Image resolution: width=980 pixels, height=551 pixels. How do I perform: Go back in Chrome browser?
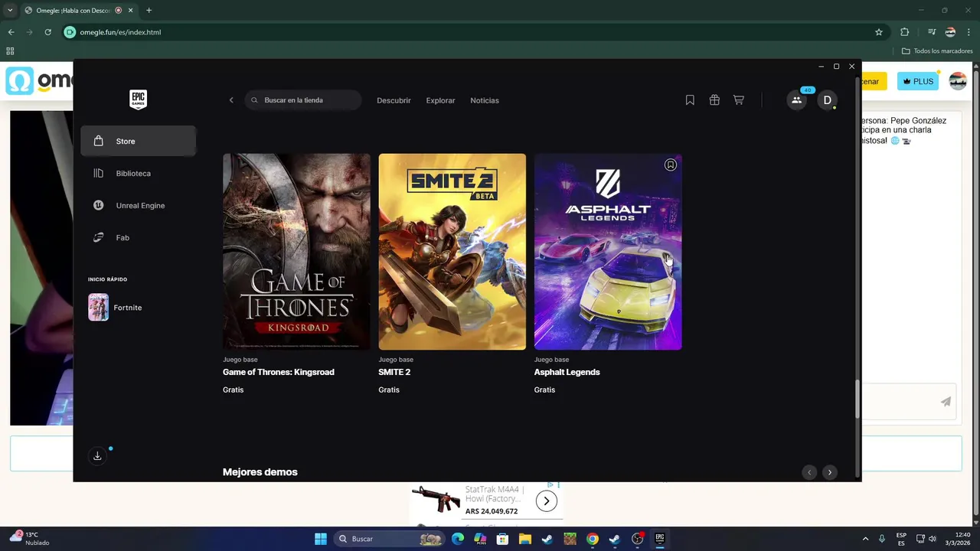click(x=11, y=32)
